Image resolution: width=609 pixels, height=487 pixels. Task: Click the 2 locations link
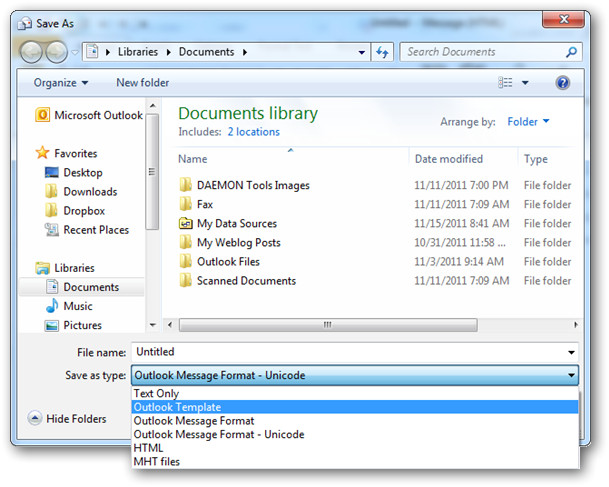(253, 132)
